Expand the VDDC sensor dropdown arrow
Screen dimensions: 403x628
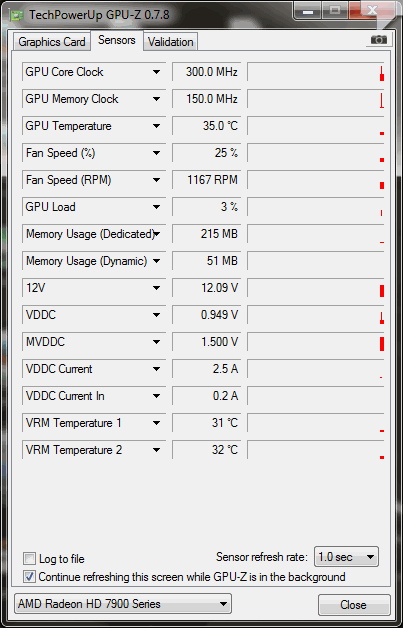coord(156,315)
